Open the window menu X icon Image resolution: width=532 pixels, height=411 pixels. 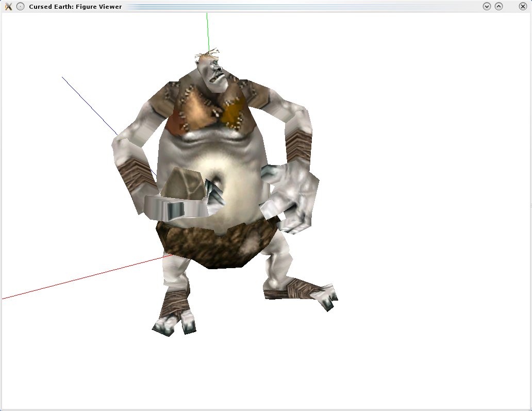click(x=8, y=6)
